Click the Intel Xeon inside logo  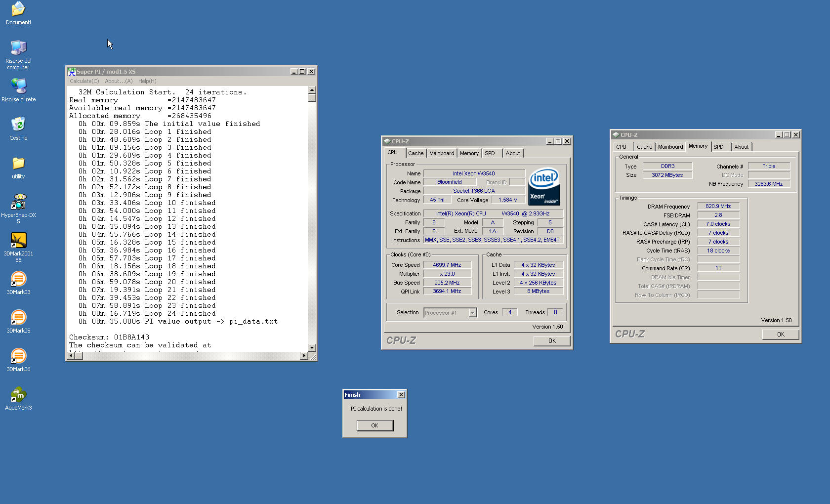(x=544, y=186)
